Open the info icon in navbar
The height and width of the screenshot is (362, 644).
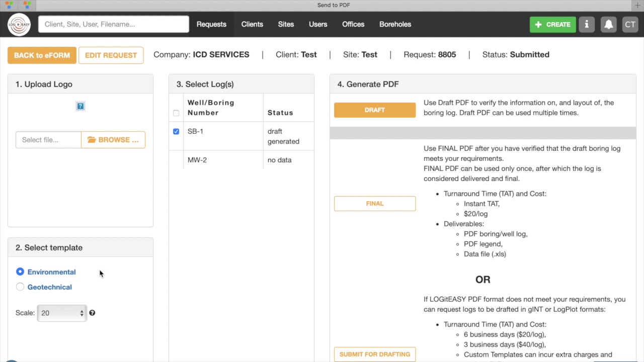point(587,24)
